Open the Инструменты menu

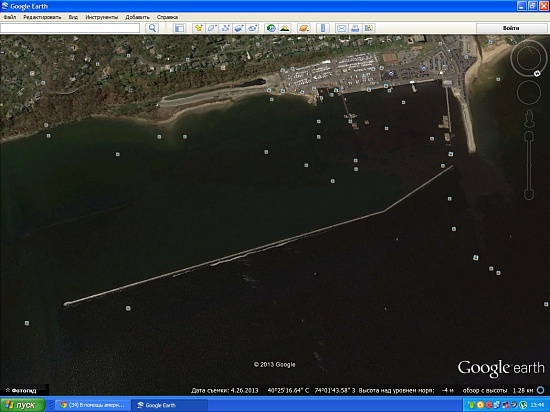tap(102, 17)
